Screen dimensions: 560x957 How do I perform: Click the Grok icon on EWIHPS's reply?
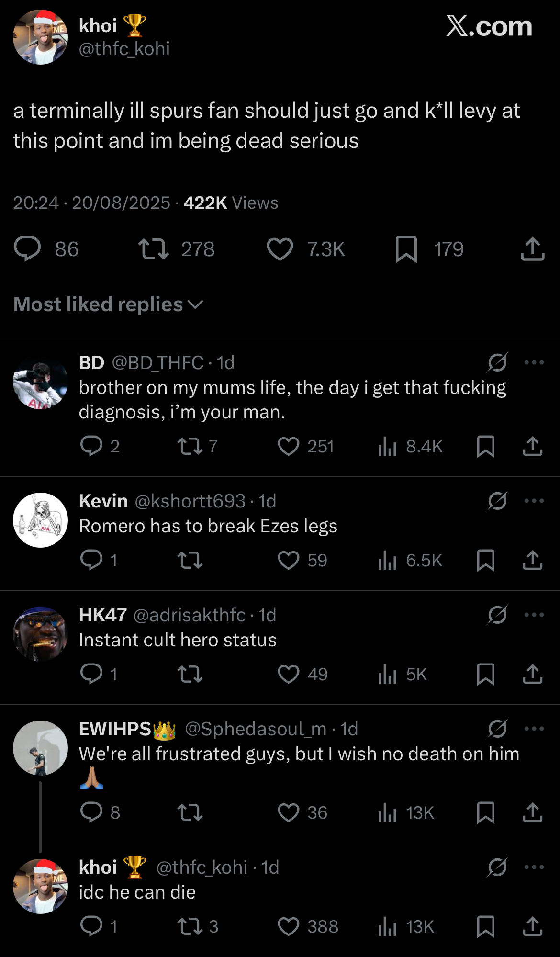tap(497, 729)
